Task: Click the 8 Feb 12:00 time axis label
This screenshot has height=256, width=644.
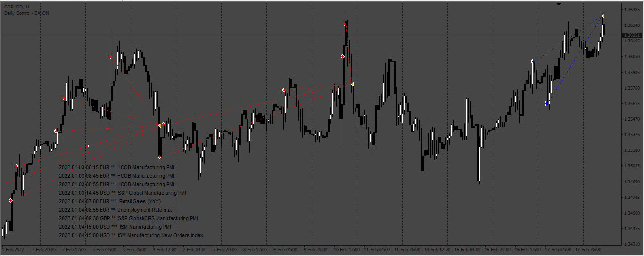Action: click(x=255, y=249)
